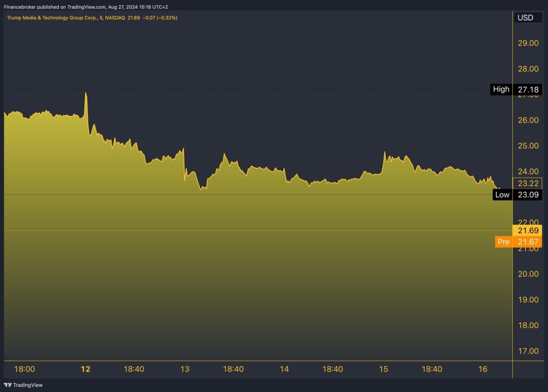
Task: Click the Trump Media & Technology Group title
Action: tap(52, 17)
